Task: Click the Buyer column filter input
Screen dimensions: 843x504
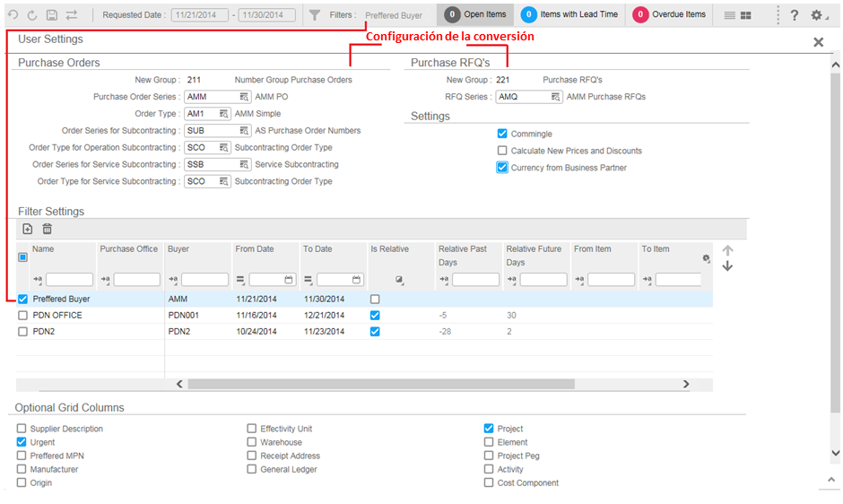Action: click(x=204, y=280)
